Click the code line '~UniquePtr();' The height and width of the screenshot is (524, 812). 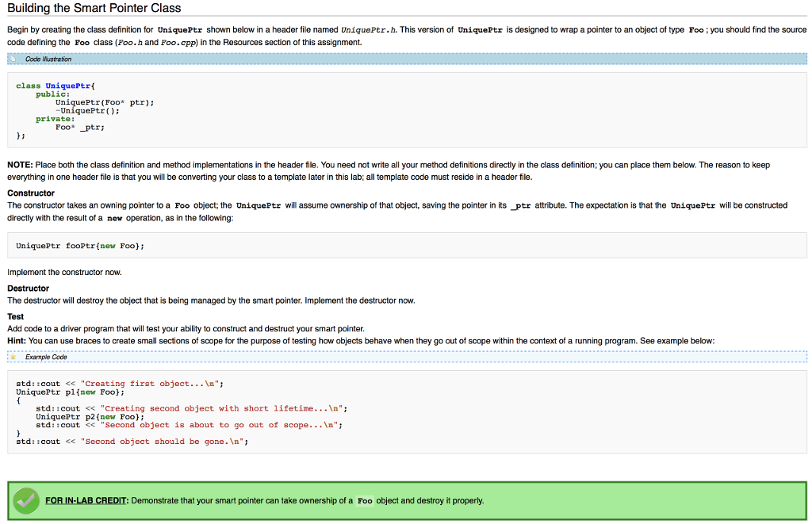coord(87,111)
